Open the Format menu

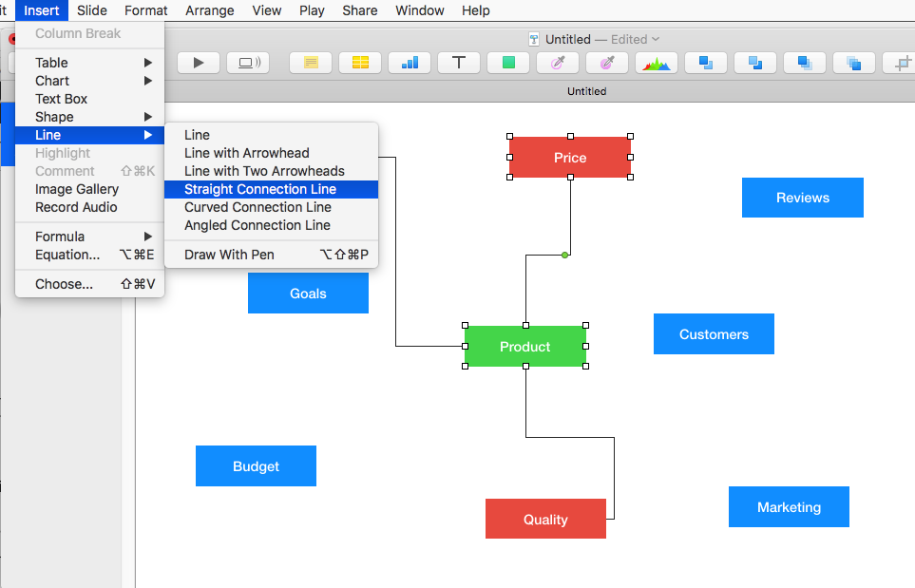(146, 10)
